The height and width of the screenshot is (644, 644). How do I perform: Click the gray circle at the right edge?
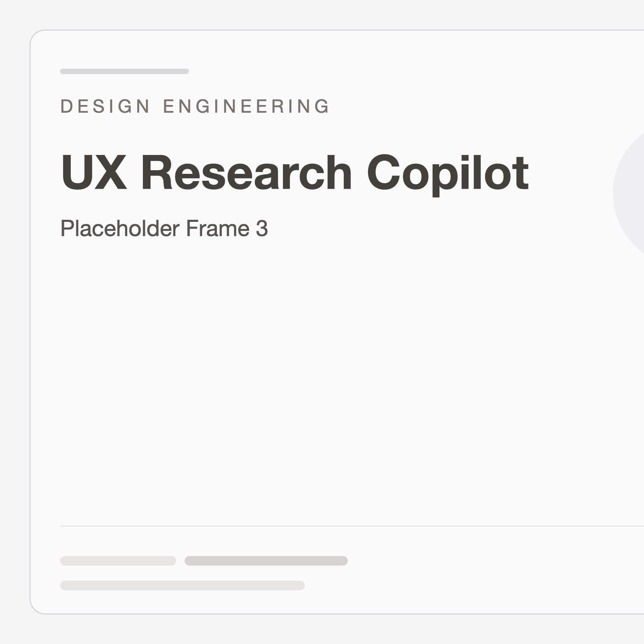632,193
